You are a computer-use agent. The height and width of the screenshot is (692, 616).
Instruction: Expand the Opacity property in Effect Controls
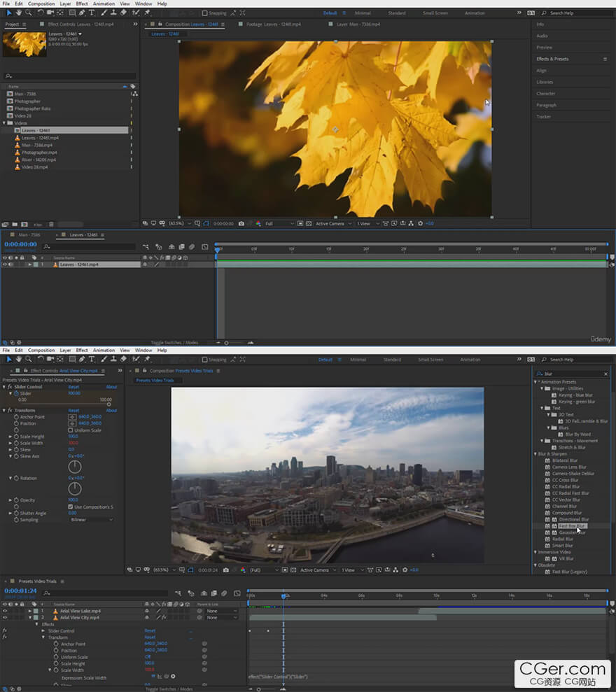click(10, 500)
